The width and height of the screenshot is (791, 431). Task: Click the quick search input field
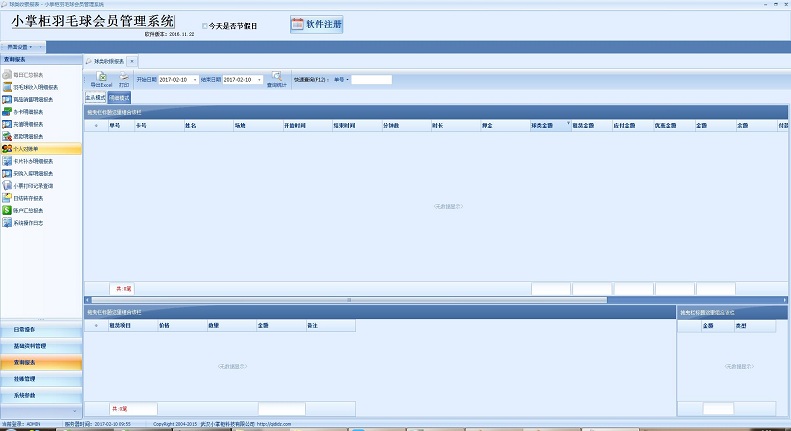[x=371, y=79]
